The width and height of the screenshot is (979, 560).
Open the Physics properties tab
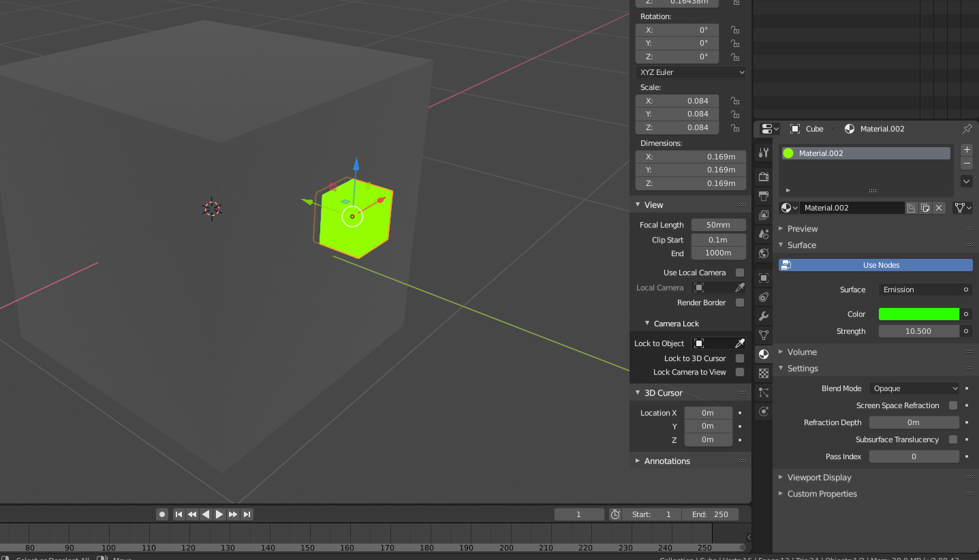tap(763, 411)
